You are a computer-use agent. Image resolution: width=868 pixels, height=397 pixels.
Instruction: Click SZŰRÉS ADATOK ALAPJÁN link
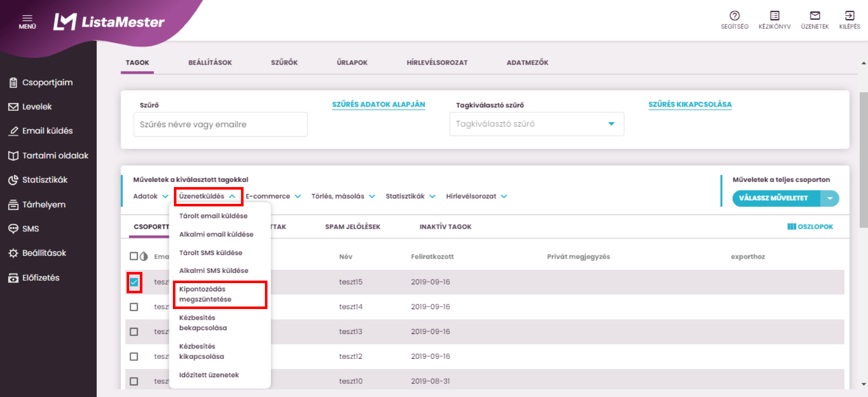click(x=378, y=105)
